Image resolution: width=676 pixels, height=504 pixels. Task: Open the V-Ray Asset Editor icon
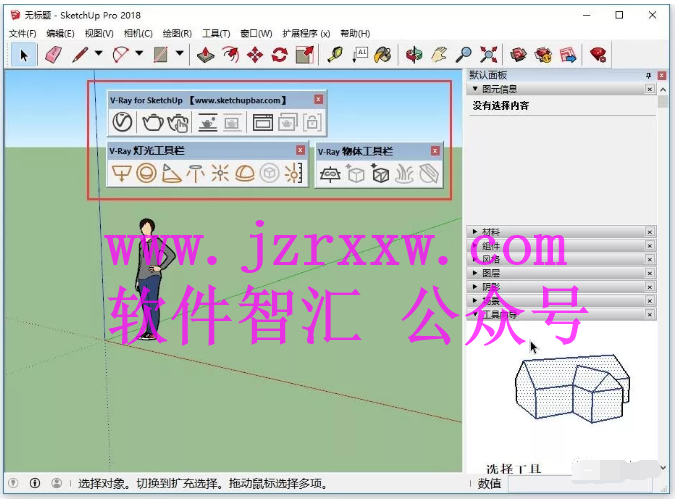pyautogui.click(x=122, y=122)
